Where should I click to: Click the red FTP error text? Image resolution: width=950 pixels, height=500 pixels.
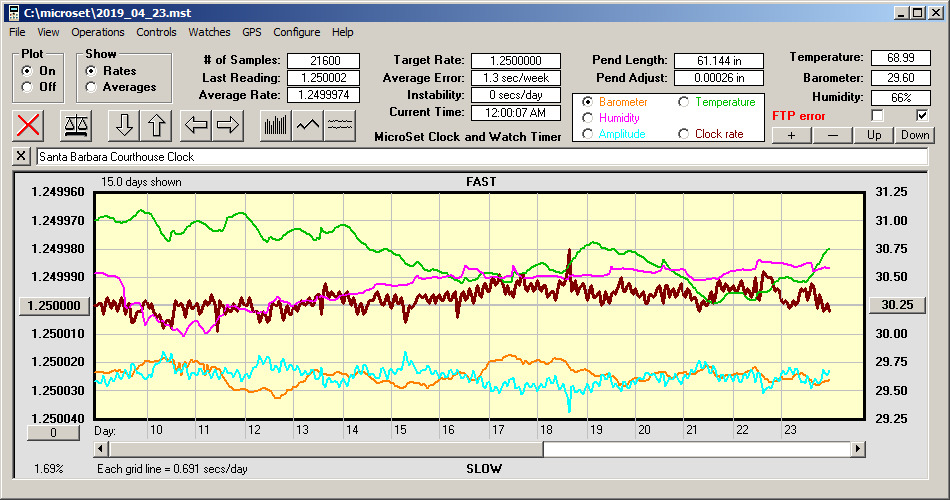(x=799, y=116)
